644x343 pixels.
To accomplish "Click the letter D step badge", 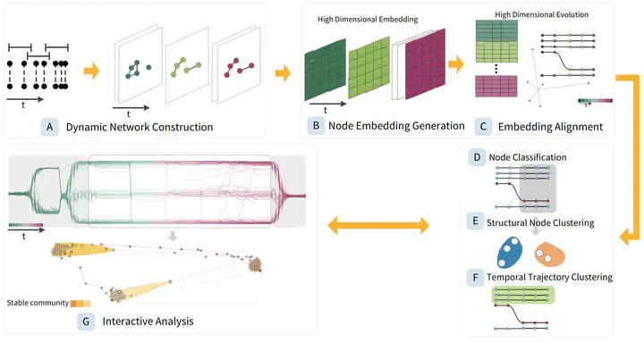I will (477, 157).
